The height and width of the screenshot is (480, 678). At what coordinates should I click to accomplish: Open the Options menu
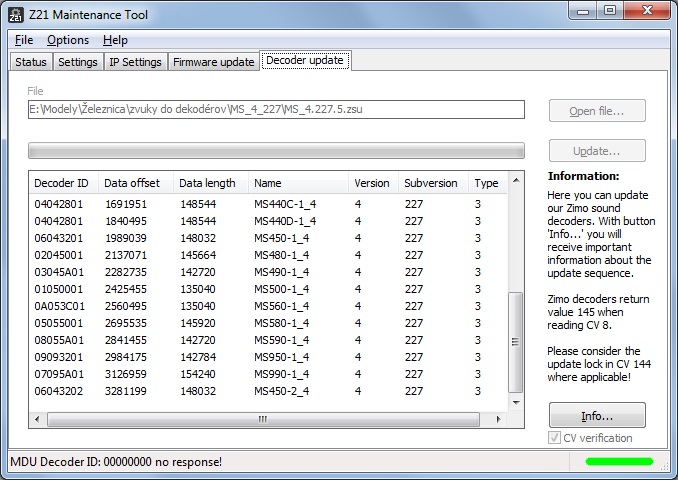(68, 40)
